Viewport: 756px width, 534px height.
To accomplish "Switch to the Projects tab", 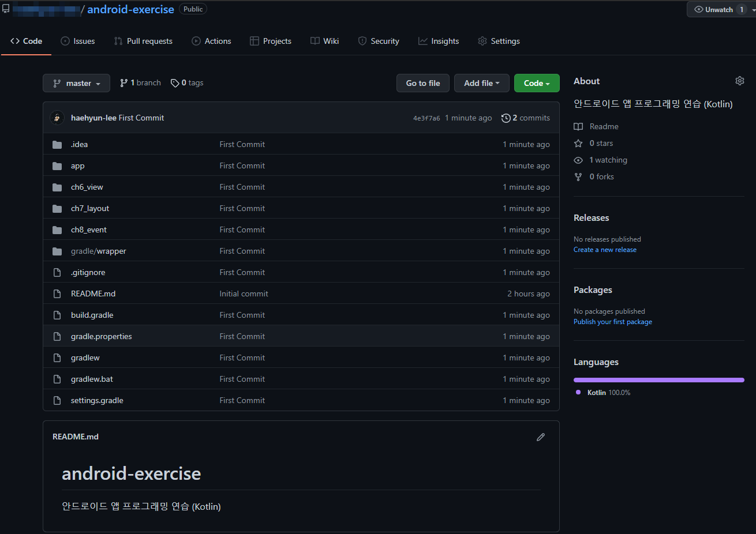I will pos(271,41).
